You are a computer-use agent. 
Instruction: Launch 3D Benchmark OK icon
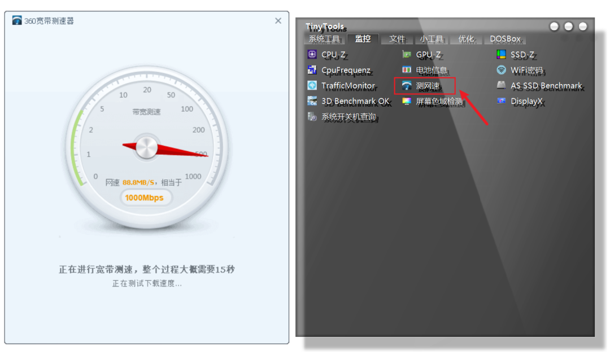312,100
